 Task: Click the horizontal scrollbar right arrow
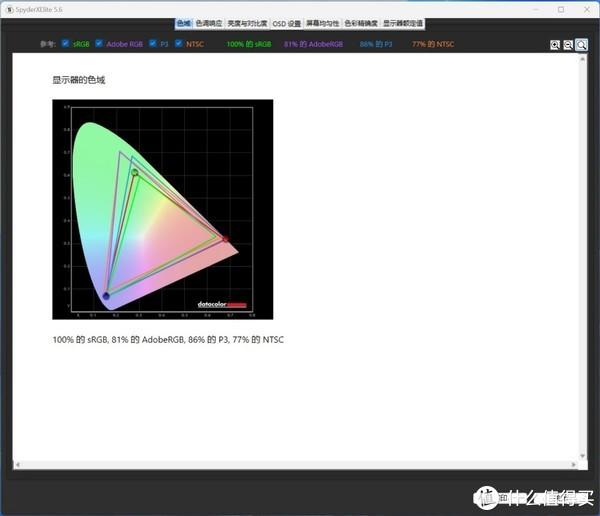573,465
